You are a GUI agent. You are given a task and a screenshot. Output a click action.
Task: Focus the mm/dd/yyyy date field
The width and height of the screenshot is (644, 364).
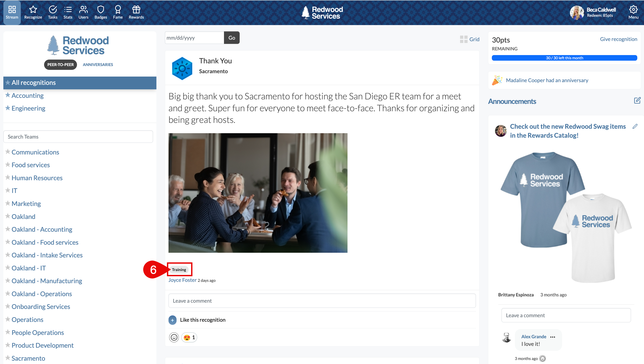click(194, 38)
